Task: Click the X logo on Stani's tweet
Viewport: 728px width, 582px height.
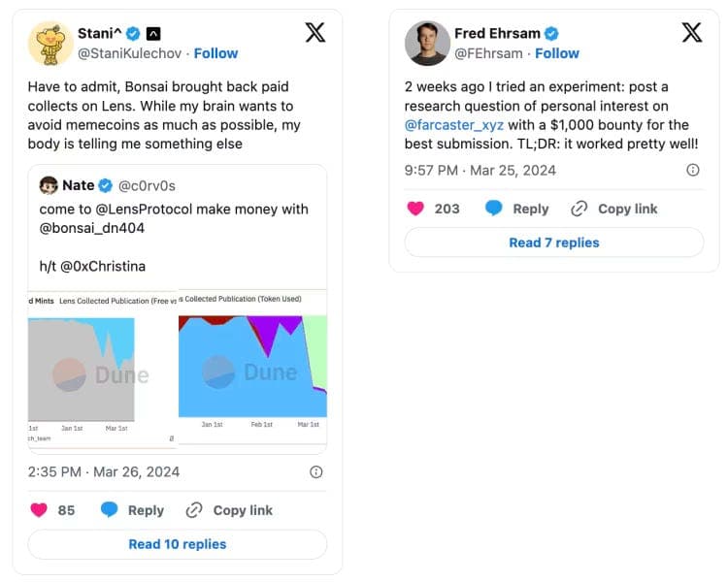Action: click(315, 32)
